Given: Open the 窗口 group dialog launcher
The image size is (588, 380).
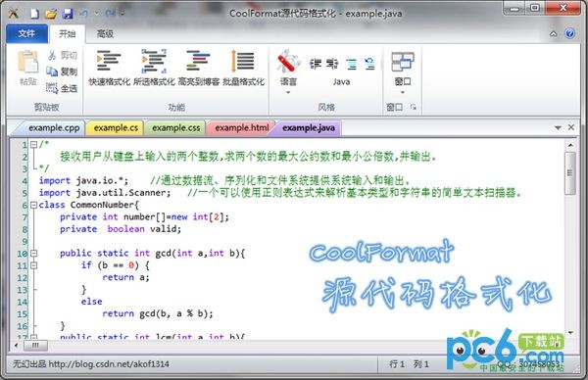Looking at the screenshot, I should (413, 107).
